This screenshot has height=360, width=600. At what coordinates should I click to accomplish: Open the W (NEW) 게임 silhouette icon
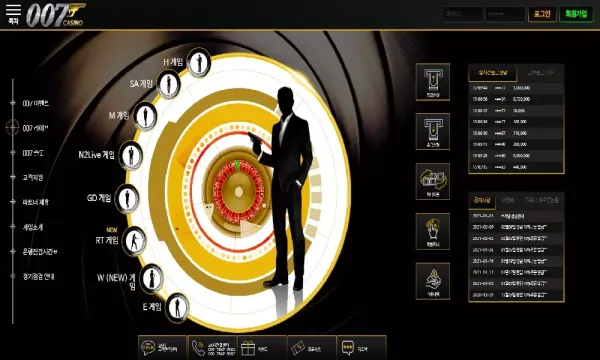coord(152,278)
